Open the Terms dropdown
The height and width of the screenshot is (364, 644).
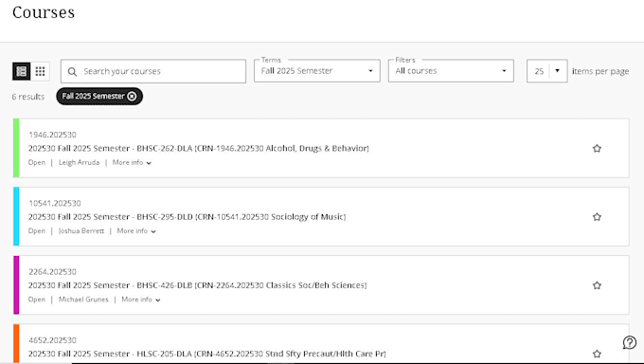317,71
